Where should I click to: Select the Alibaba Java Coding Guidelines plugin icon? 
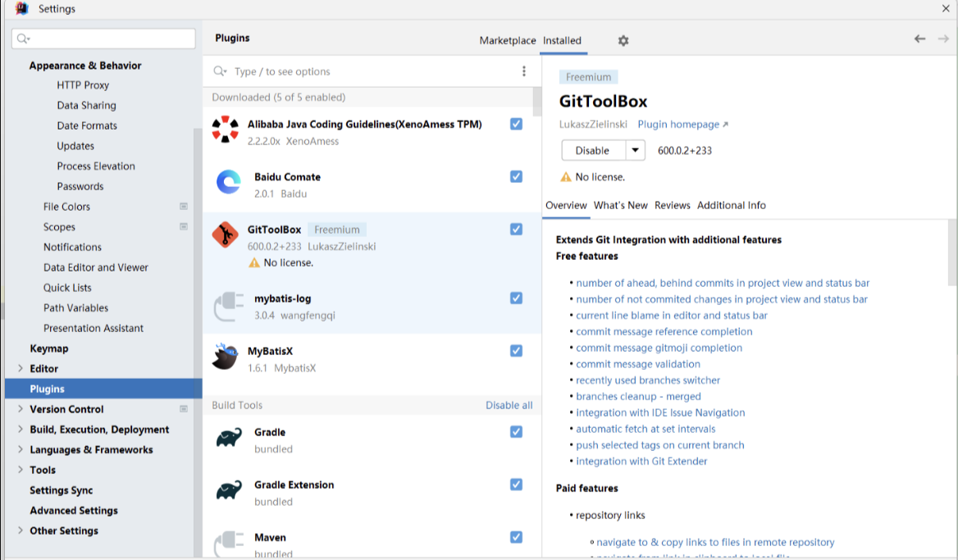pyautogui.click(x=226, y=130)
